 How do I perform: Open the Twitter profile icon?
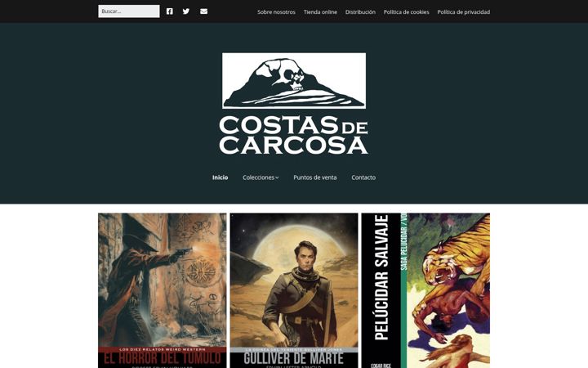pyautogui.click(x=186, y=11)
